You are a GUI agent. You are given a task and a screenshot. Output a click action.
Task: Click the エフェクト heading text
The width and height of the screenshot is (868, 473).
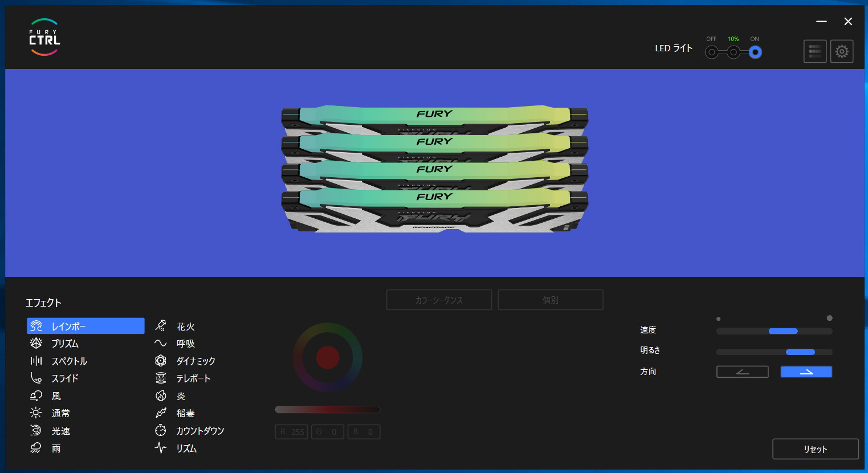pyautogui.click(x=43, y=303)
